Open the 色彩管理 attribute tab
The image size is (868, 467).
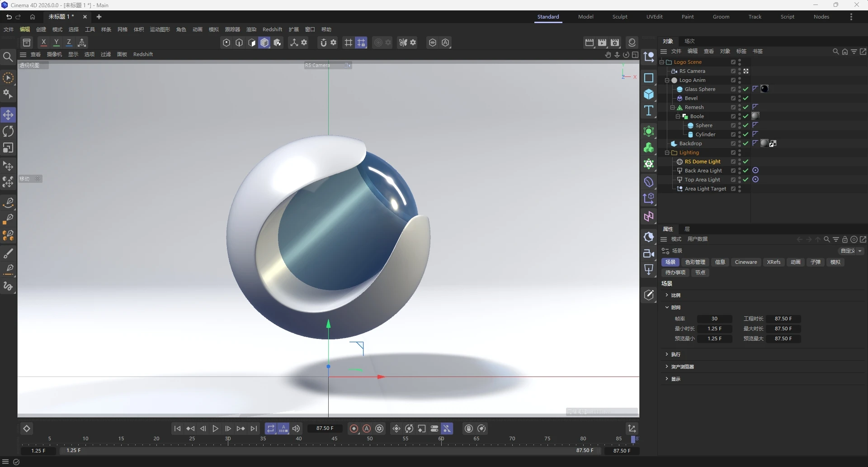tap(695, 262)
